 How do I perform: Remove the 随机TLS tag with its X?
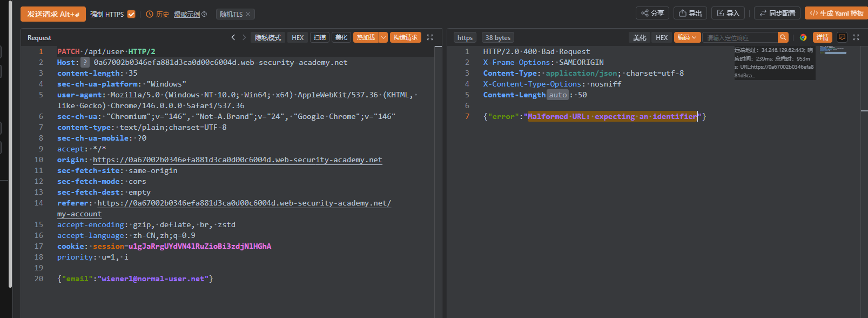248,14
